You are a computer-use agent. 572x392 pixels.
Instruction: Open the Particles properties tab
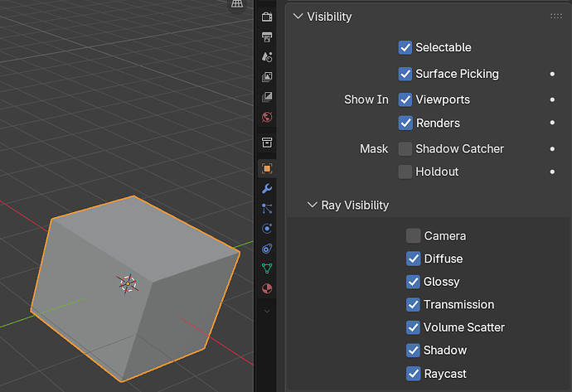coord(267,209)
